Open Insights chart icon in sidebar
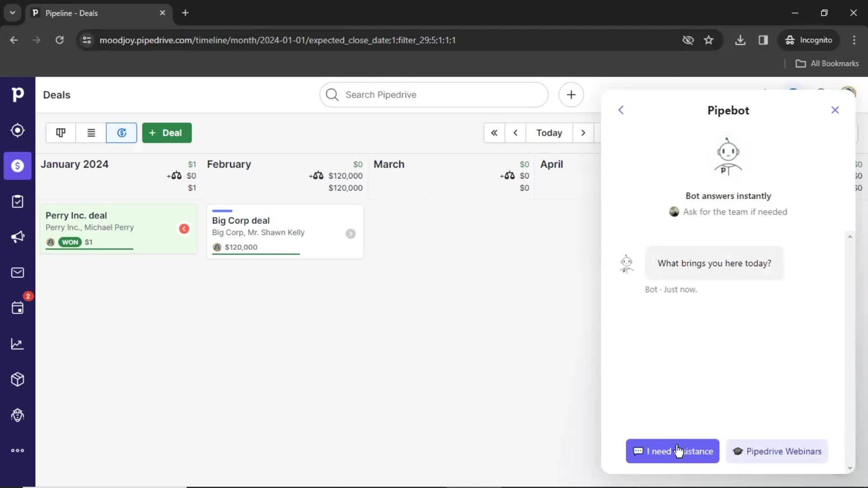Image resolution: width=868 pixels, height=488 pixels. click(17, 344)
